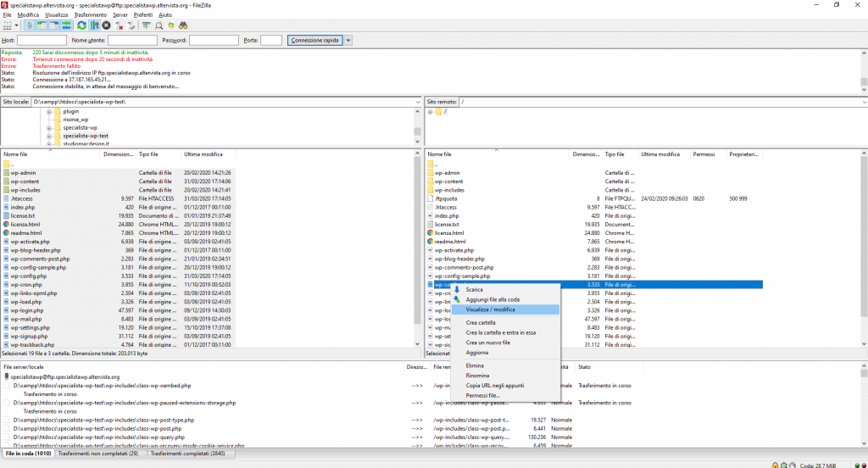Open the Trasferimento menu

click(91, 15)
